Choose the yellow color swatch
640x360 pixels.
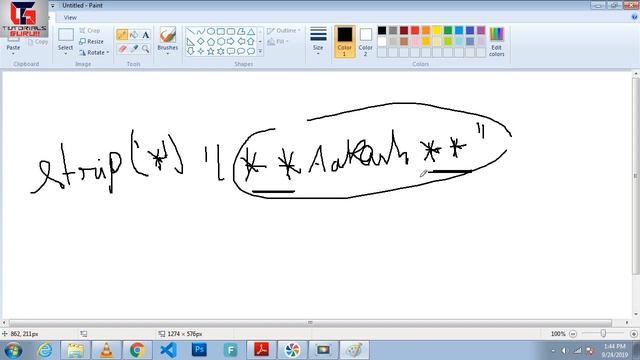[437, 31]
